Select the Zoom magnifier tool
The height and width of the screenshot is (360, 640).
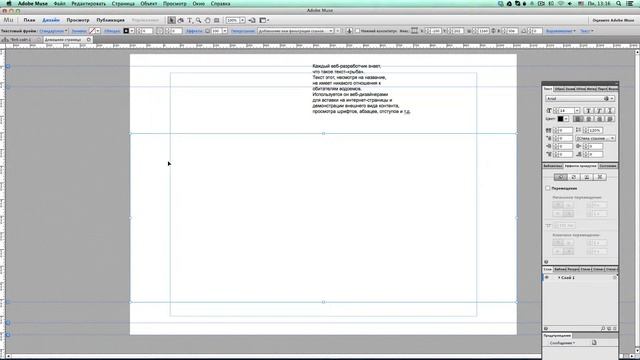198,20
